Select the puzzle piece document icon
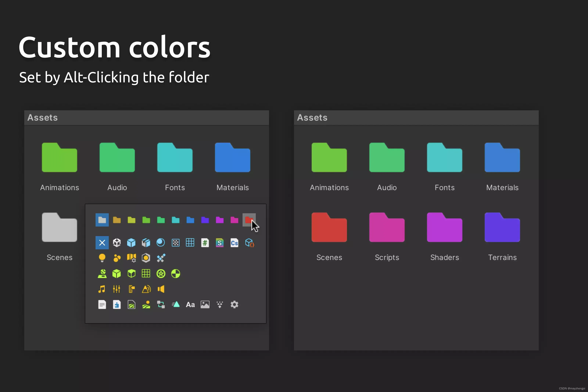The height and width of the screenshot is (392, 588). [117, 304]
